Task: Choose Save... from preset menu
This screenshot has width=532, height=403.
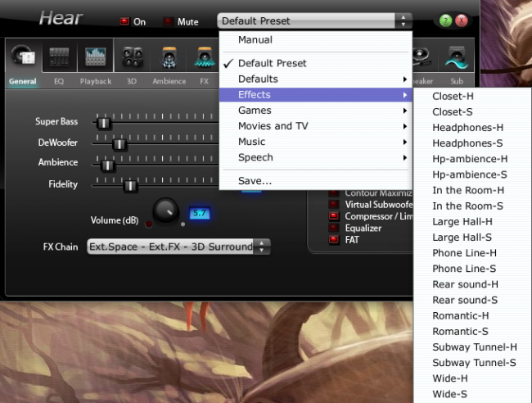Action: pyautogui.click(x=316, y=181)
